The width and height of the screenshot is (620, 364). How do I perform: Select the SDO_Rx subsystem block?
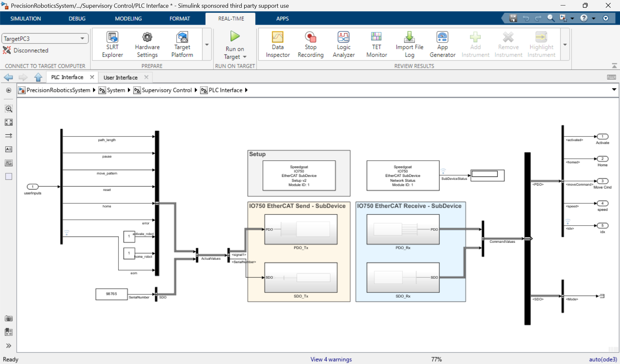[x=403, y=278]
